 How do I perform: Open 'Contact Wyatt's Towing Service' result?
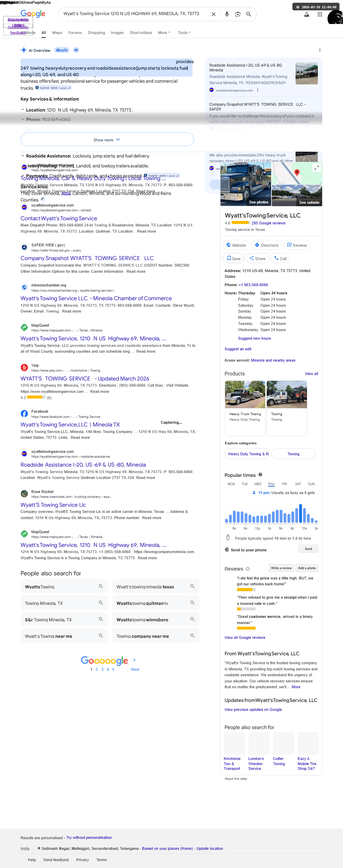(x=59, y=218)
